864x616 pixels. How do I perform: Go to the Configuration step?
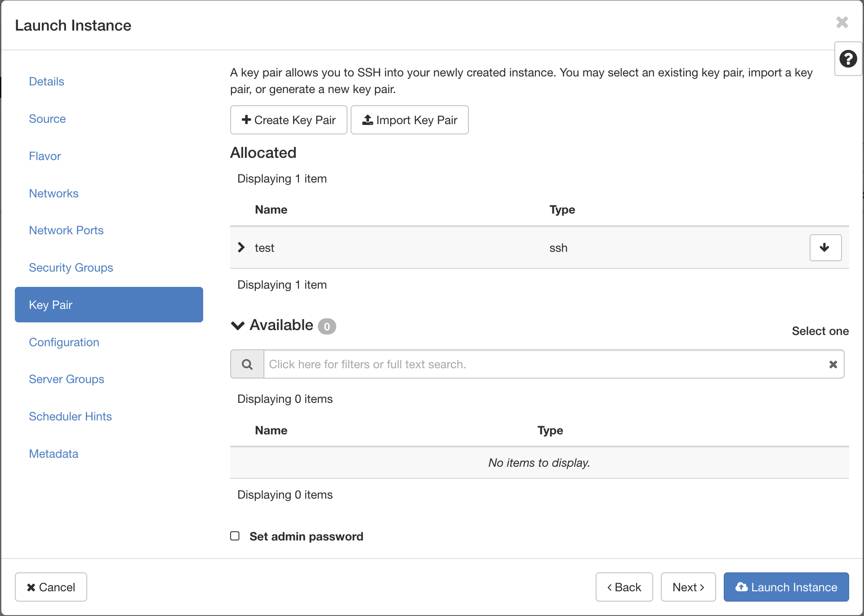click(x=64, y=342)
